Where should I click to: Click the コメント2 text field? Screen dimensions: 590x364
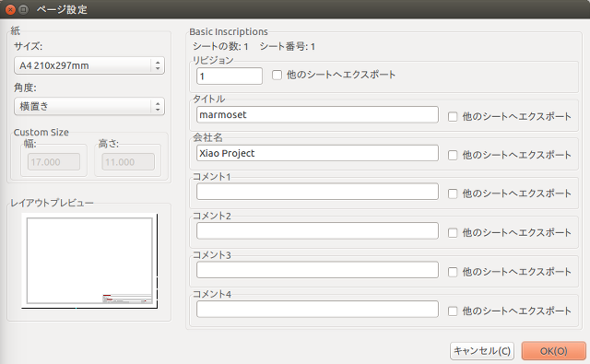(x=317, y=231)
